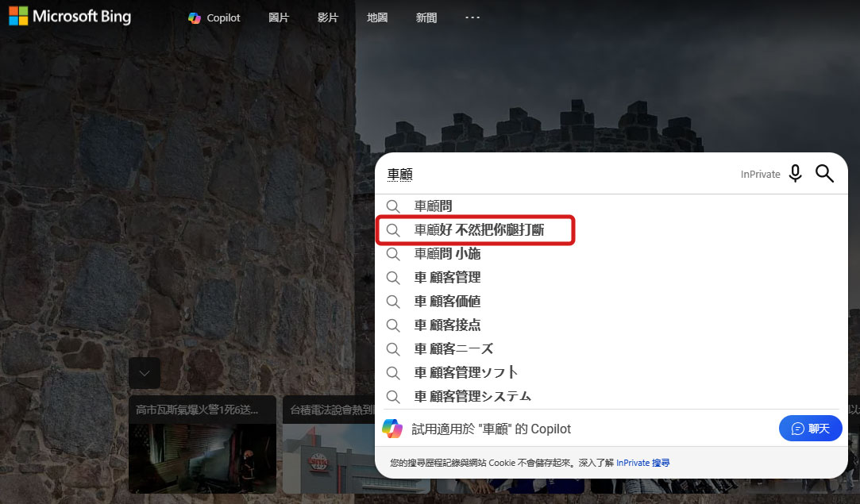Select suggestion 車 顧客管理
860x504 pixels.
[x=611, y=278]
